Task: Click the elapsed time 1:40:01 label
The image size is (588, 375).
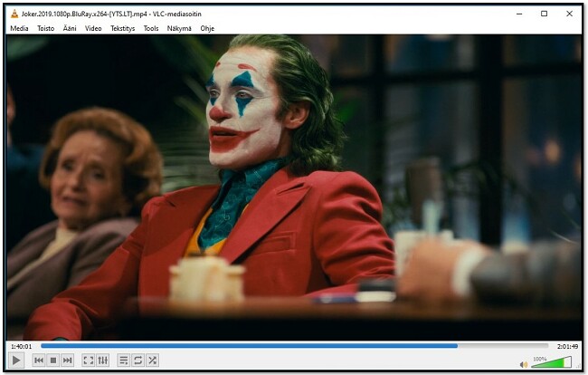Action: (22, 347)
